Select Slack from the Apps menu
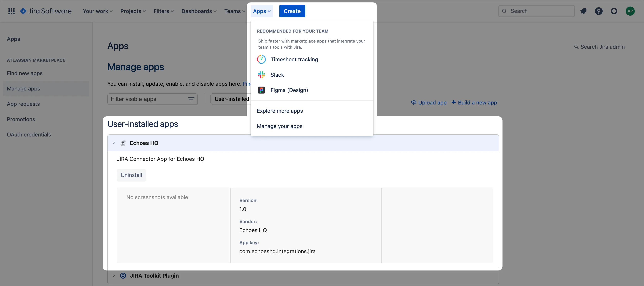The width and height of the screenshot is (644, 286). (312, 75)
